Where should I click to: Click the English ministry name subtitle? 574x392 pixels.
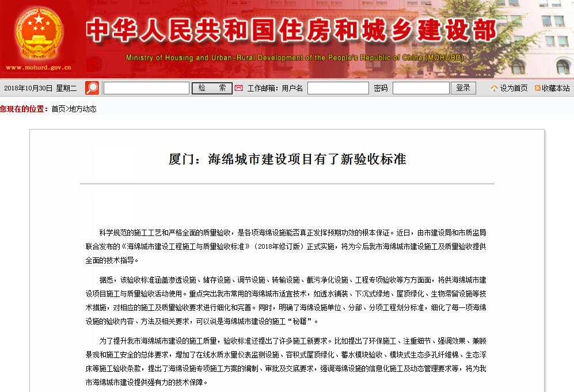pos(295,58)
